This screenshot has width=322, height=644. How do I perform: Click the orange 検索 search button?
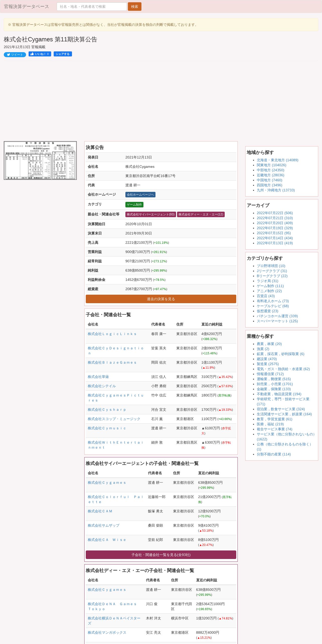point(135,7)
